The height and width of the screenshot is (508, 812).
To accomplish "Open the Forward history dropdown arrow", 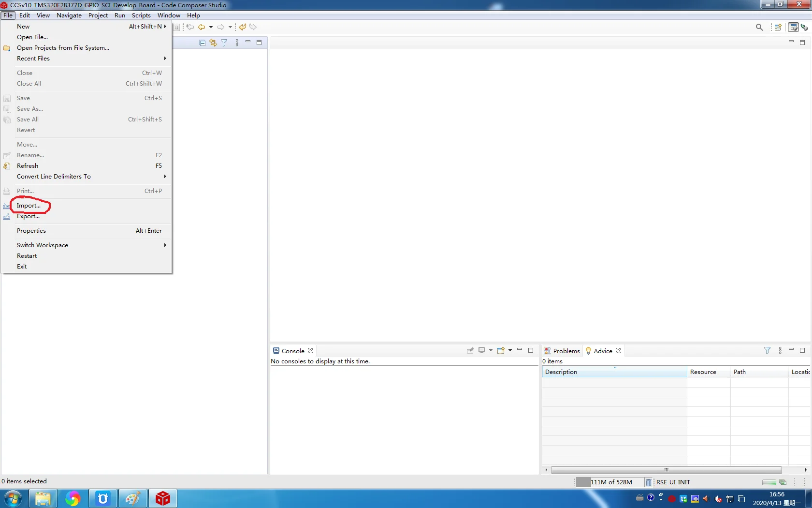I will click(230, 27).
